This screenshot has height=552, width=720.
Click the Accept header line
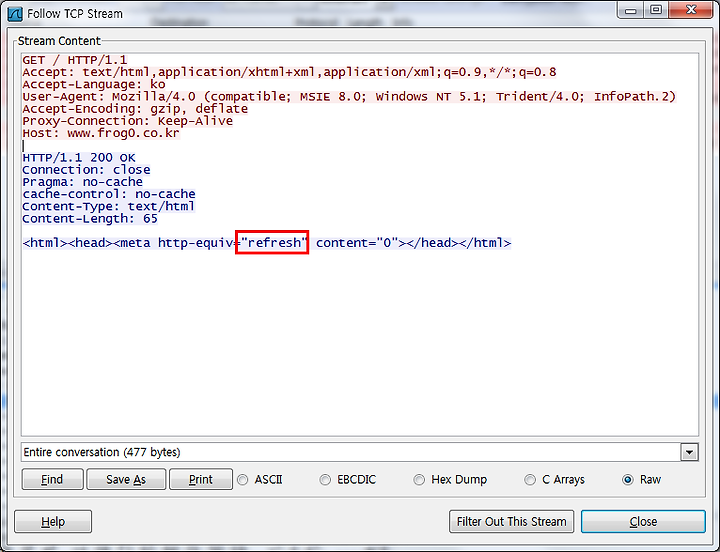tap(289, 72)
